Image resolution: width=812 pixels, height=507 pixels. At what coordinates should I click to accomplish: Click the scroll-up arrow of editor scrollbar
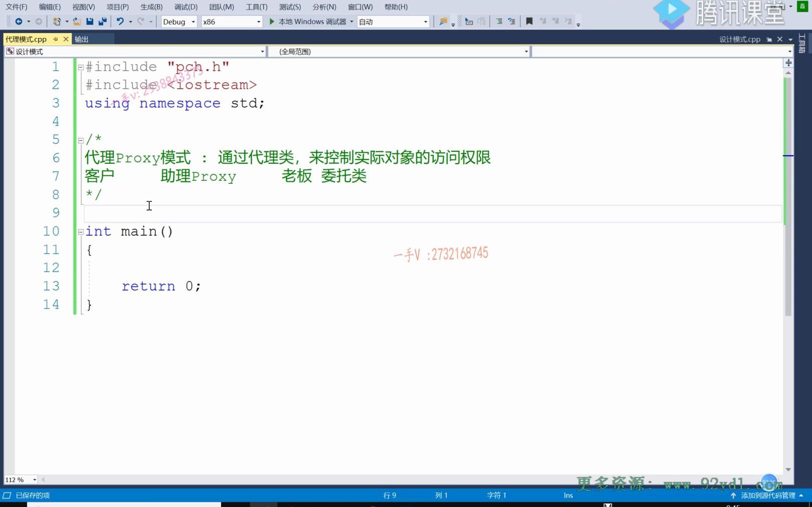point(788,73)
